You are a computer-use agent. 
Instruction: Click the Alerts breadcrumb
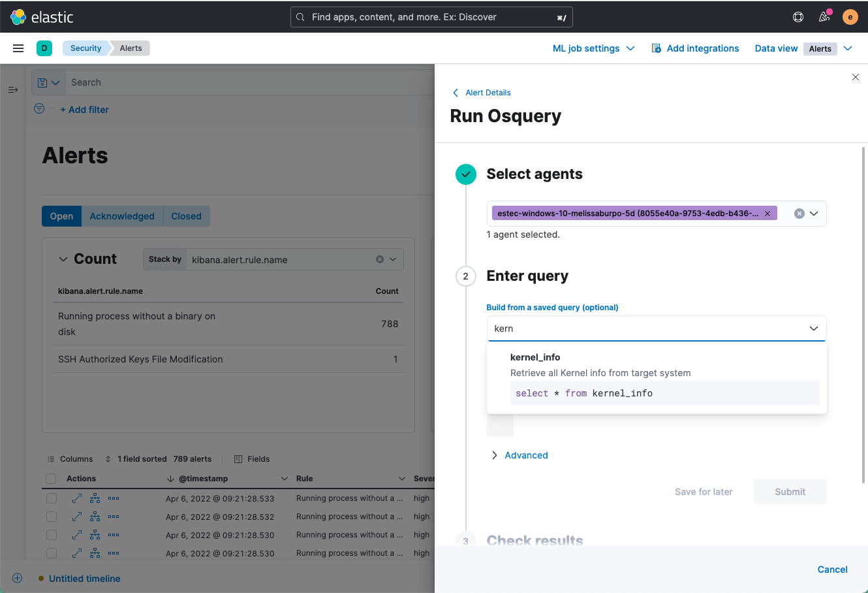(131, 48)
